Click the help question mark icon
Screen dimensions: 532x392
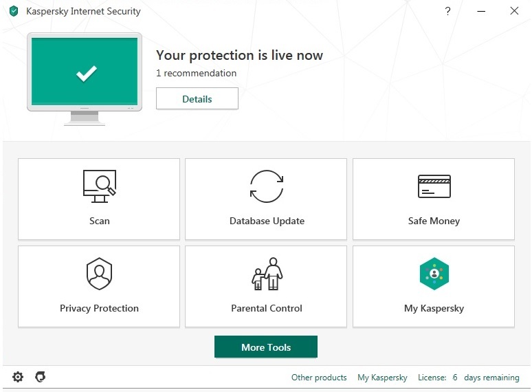point(448,11)
